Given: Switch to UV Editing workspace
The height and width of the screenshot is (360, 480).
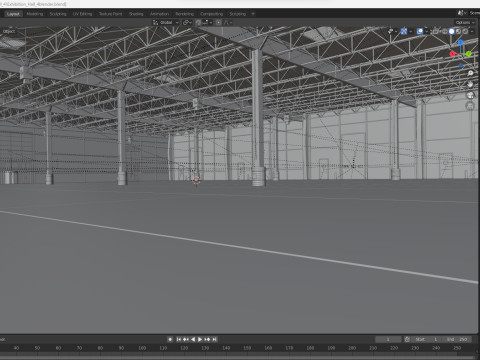Looking at the screenshot, I should click(x=82, y=14).
